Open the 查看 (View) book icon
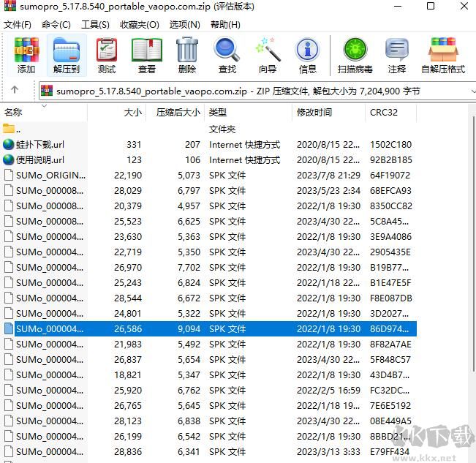This screenshot has width=476, height=463. click(x=147, y=55)
